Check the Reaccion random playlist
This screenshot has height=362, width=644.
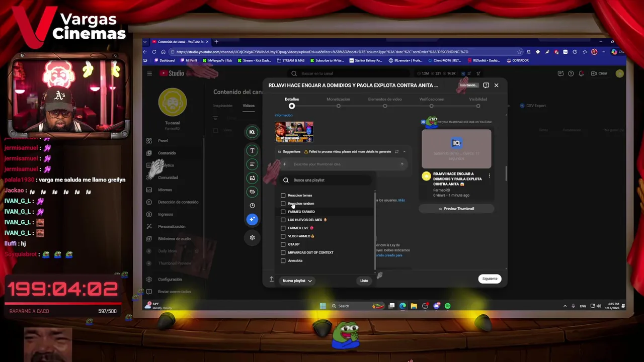[x=283, y=204]
